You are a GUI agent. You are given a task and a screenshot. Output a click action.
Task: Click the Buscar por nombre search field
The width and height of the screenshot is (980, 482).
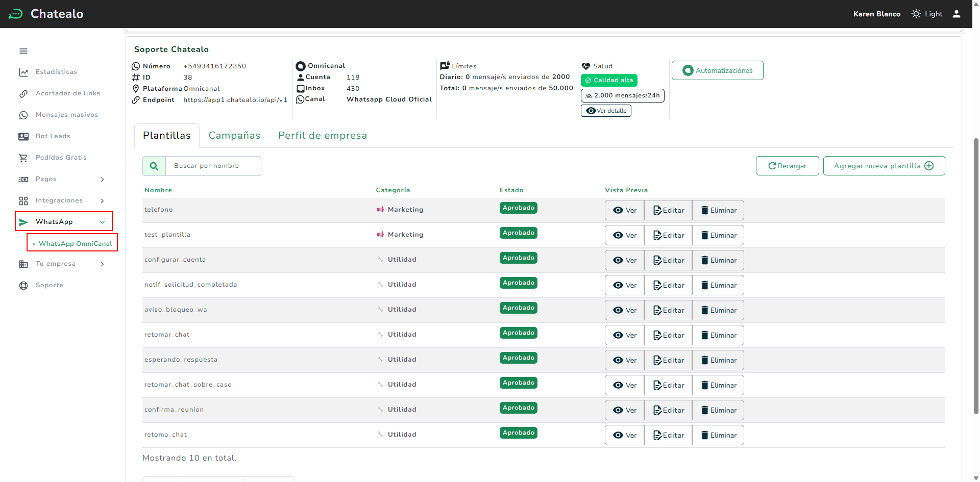click(213, 166)
